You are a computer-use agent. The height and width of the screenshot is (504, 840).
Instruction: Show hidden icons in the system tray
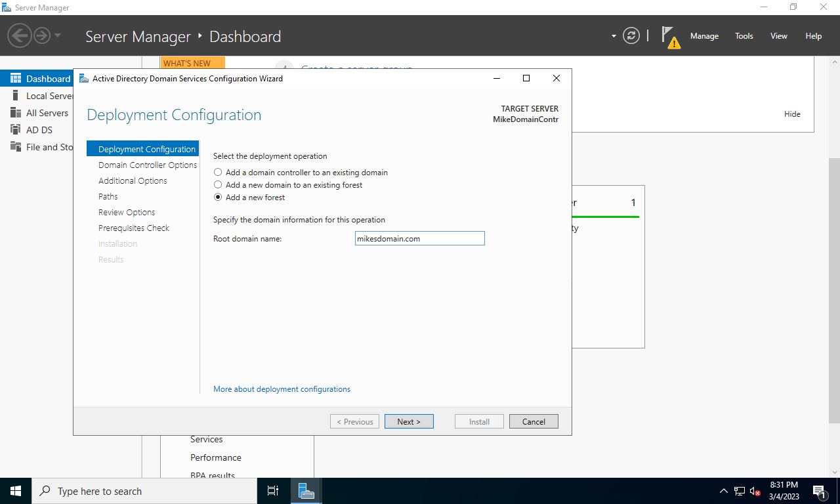(x=723, y=490)
